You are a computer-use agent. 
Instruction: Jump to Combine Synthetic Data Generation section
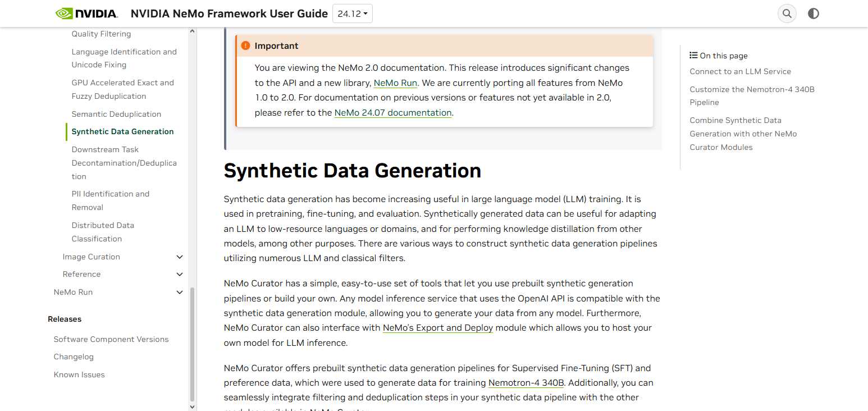pos(743,134)
